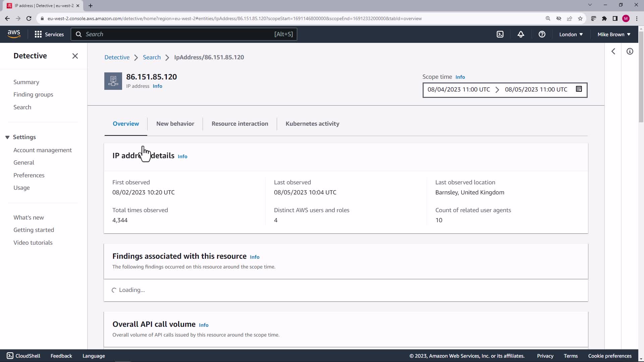Click Info link next to Scope time
644x362 pixels.
[x=460, y=77]
